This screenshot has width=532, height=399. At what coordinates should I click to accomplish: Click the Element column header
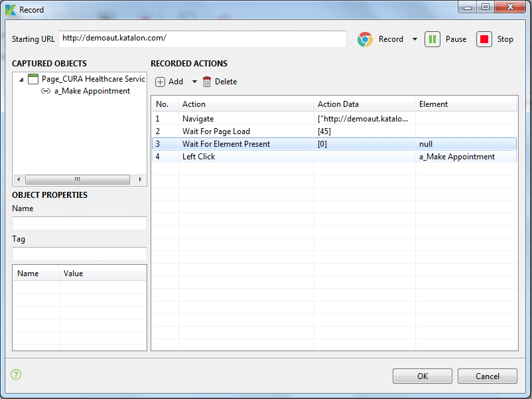pos(466,104)
